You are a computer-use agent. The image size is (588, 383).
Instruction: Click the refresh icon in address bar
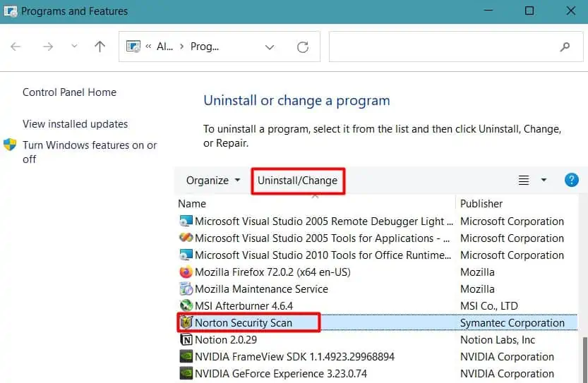point(303,47)
